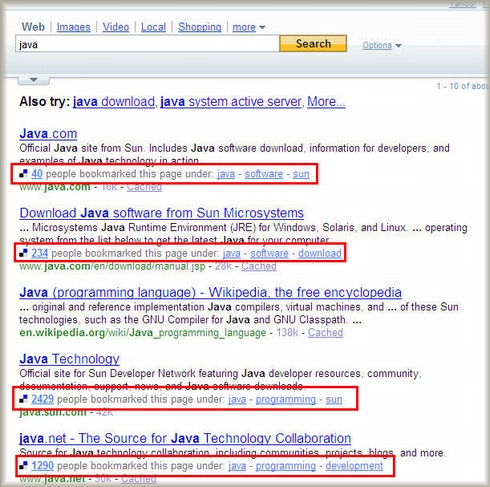
Task: Select the Web search tab
Action: coord(33,27)
